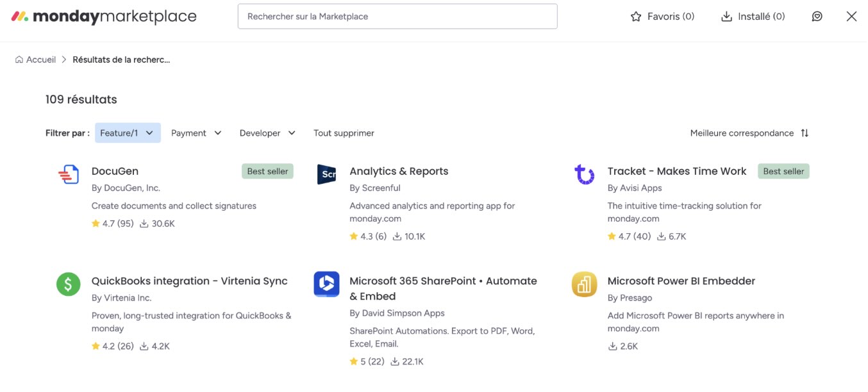
Task: Expand the Feature/1 filter dropdown
Action: click(x=128, y=133)
